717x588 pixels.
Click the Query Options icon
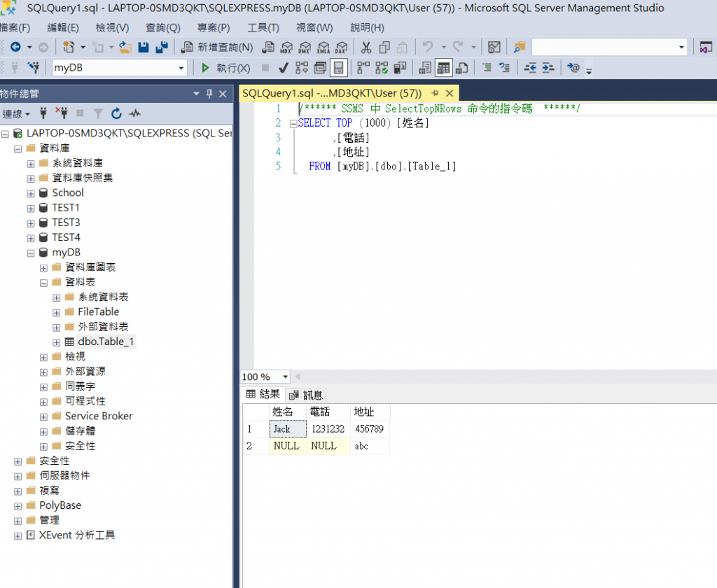pyautogui.click(x=320, y=68)
